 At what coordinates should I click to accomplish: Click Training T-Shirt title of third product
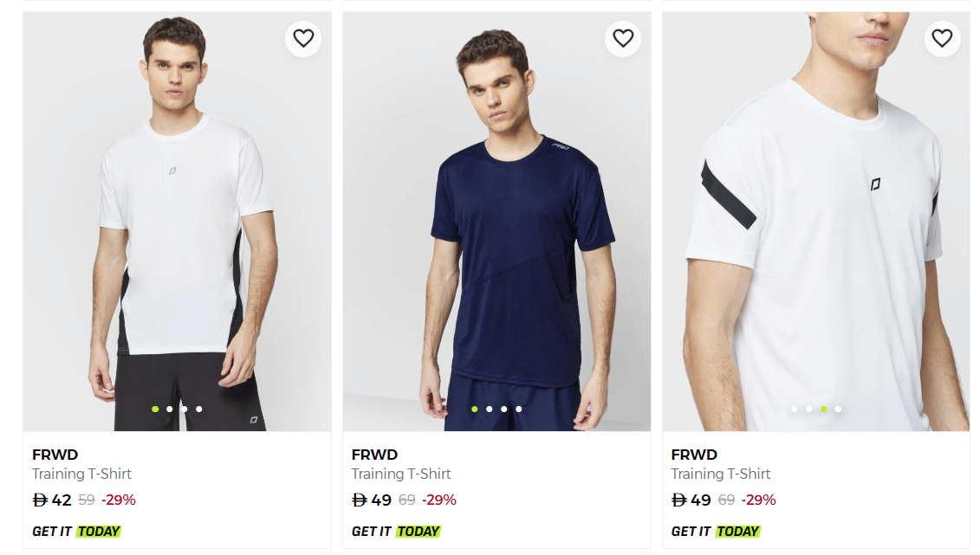(x=721, y=474)
